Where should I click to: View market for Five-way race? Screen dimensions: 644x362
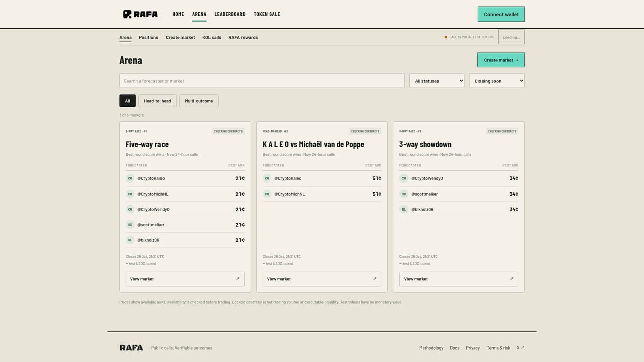(x=185, y=279)
